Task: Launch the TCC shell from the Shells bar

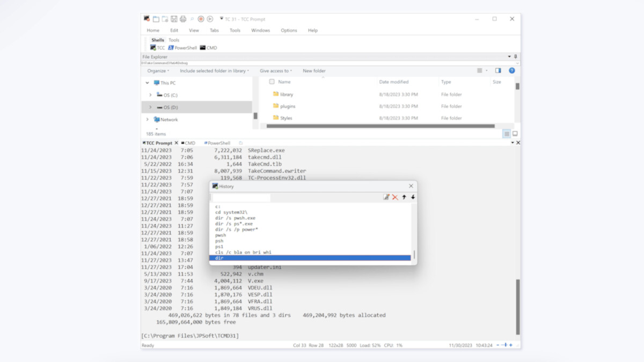Action: 158,48
